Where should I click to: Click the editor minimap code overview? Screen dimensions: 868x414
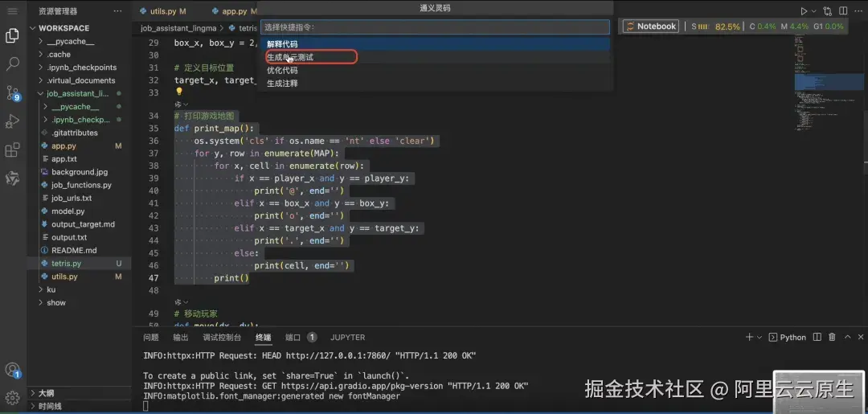[828, 83]
